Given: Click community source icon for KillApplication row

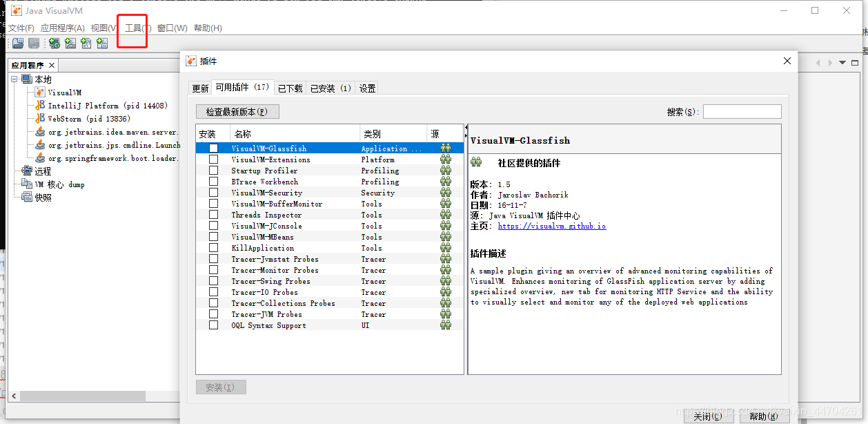Looking at the screenshot, I should 446,248.
